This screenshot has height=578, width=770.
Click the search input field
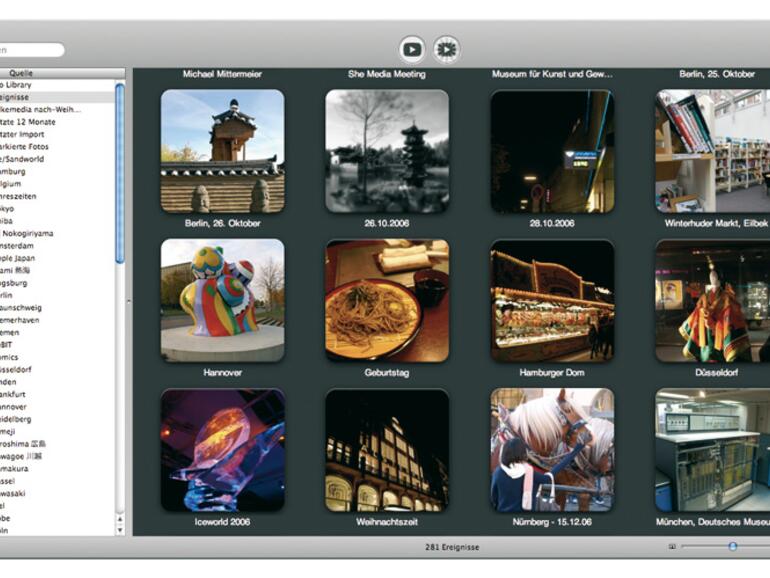(x=30, y=50)
